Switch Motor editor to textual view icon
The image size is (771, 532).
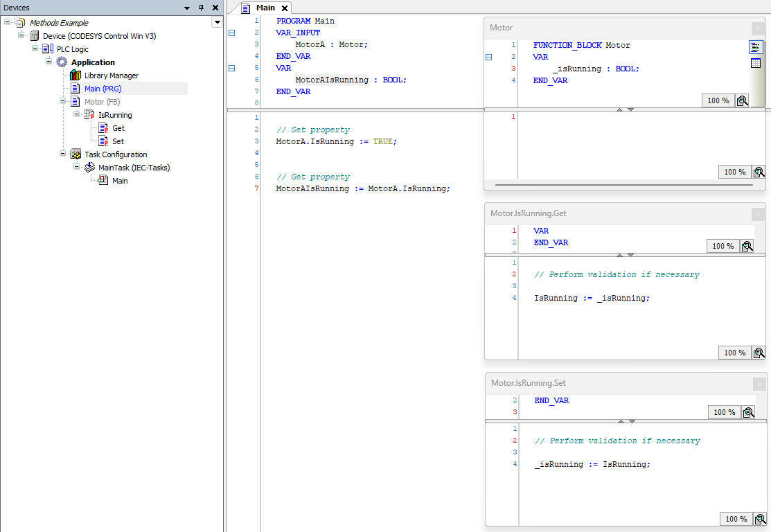click(755, 47)
